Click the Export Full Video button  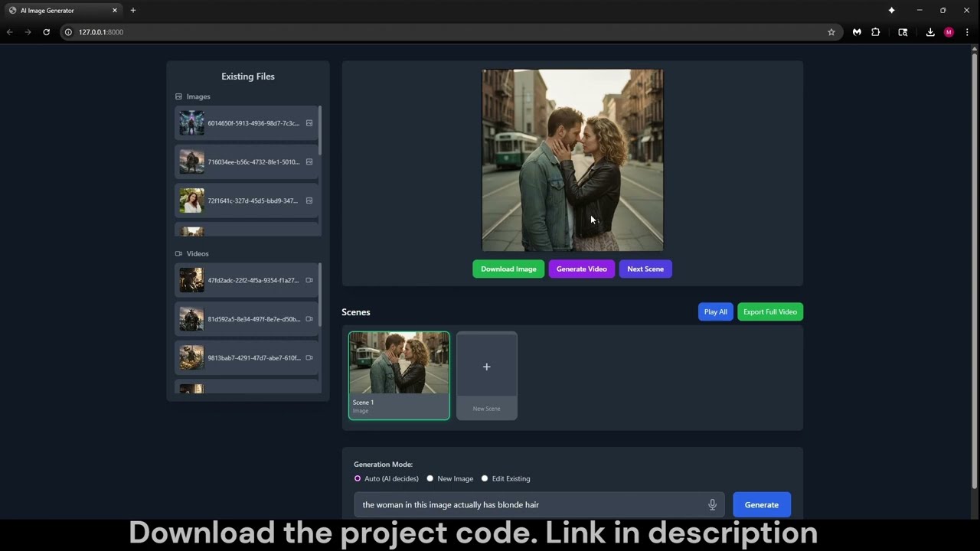tap(769, 312)
